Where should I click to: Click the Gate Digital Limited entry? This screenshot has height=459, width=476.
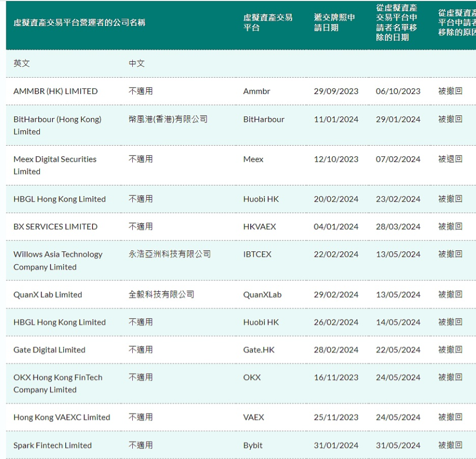[x=49, y=350]
